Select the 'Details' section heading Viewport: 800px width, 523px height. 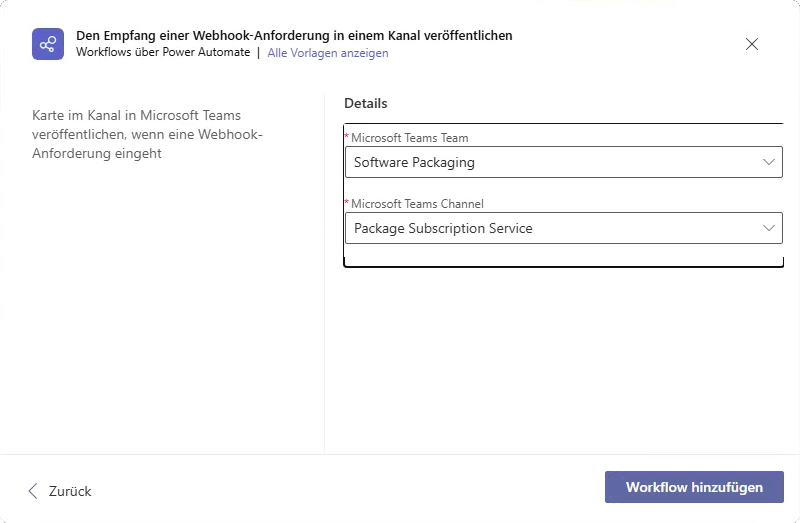(x=366, y=103)
